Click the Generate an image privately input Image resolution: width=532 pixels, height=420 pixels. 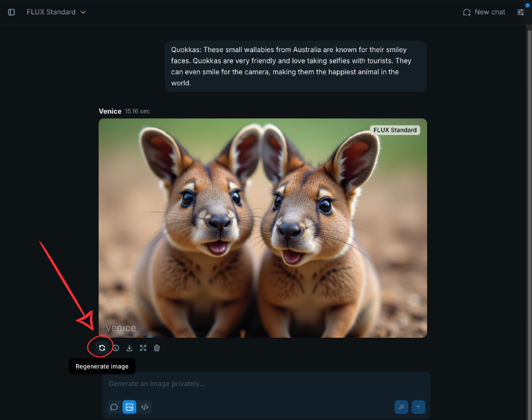click(266, 384)
